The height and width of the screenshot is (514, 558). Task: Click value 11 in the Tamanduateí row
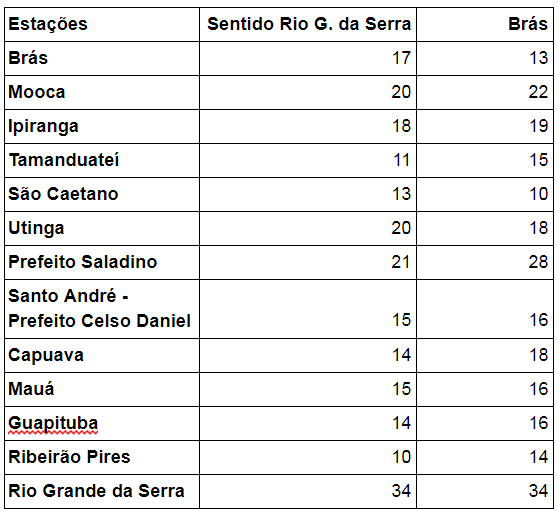(x=401, y=160)
